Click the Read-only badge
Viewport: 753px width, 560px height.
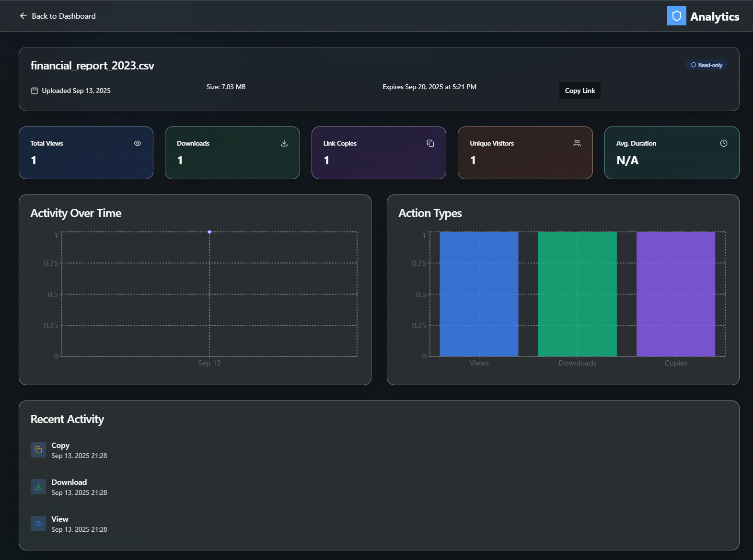tap(706, 65)
